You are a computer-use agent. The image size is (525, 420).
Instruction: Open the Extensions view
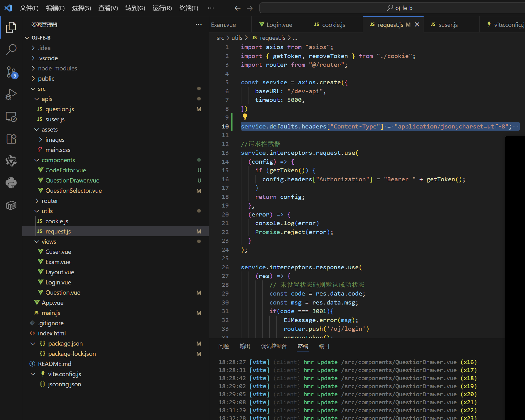(x=11, y=139)
